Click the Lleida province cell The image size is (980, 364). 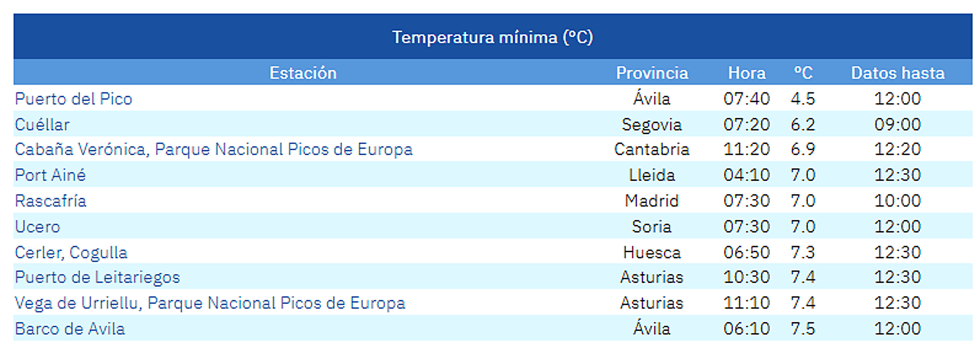pos(652,175)
